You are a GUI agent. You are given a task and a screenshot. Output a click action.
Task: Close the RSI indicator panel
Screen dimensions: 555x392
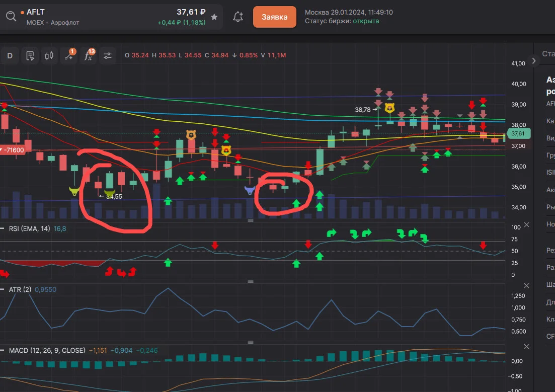(x=527, y=225)
